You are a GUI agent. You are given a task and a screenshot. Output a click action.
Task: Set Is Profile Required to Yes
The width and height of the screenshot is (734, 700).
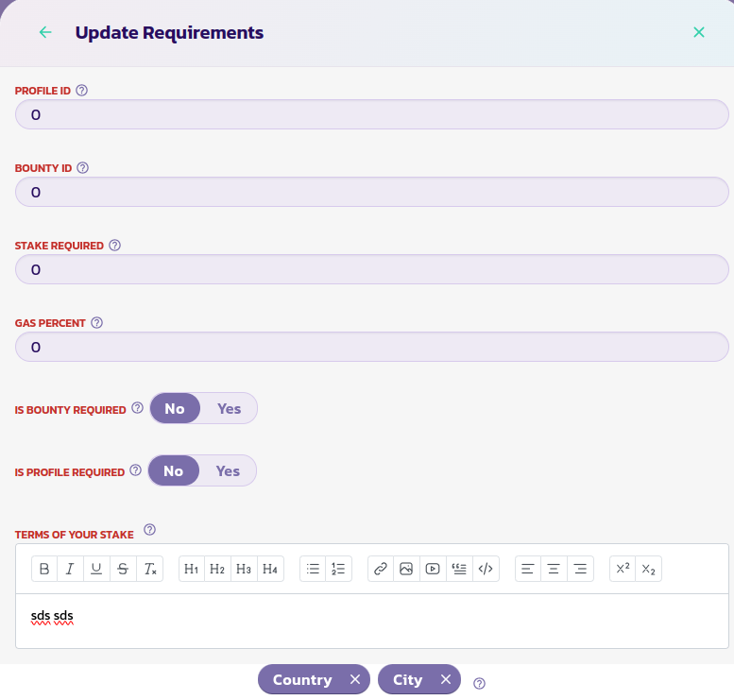click(228, 470)
